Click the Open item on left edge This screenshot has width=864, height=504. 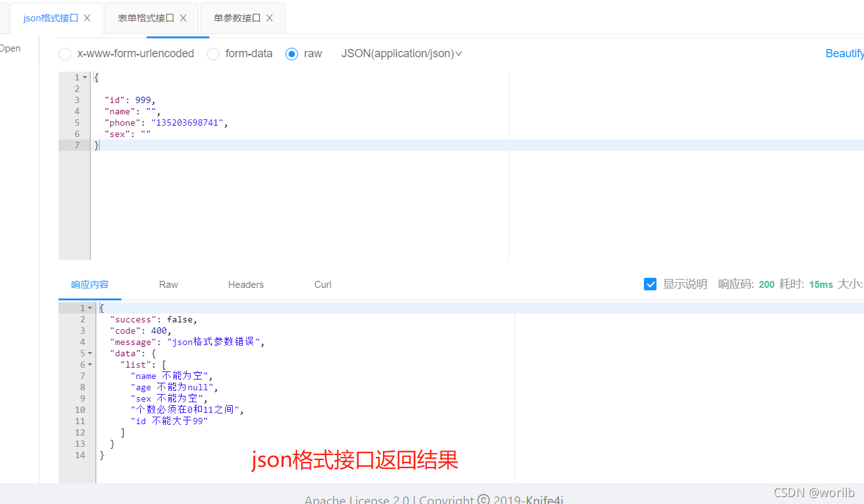[10, 48]
